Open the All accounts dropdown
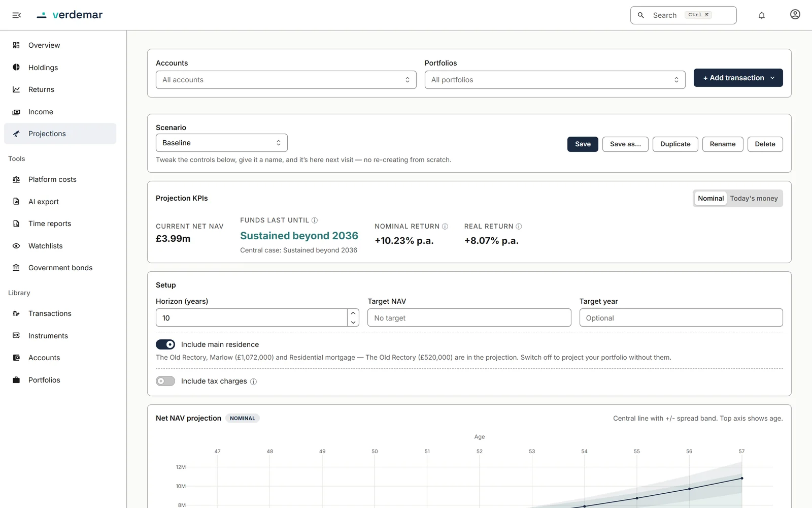The height and width of the screenshot is (508, 812). point(286,80)
